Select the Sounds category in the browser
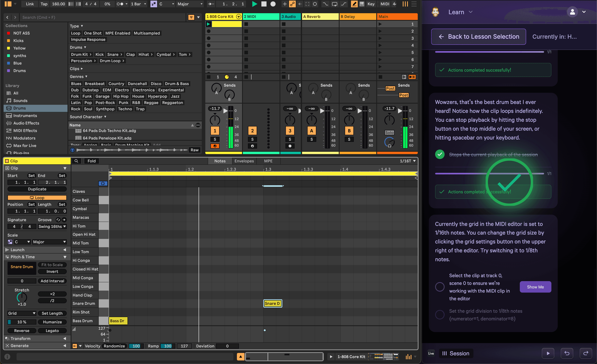597x364 pixels. 20,100
